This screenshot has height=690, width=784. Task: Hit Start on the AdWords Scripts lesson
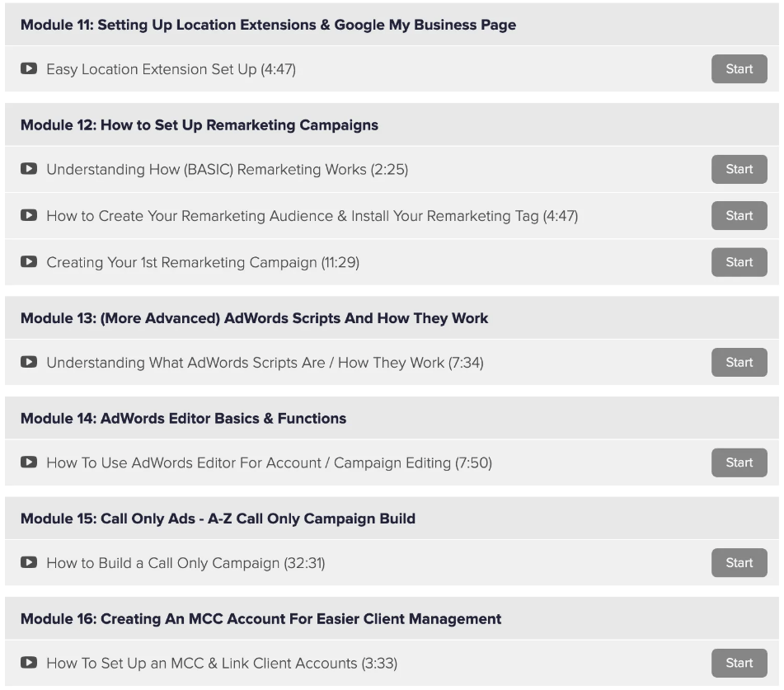coord(739,362)
